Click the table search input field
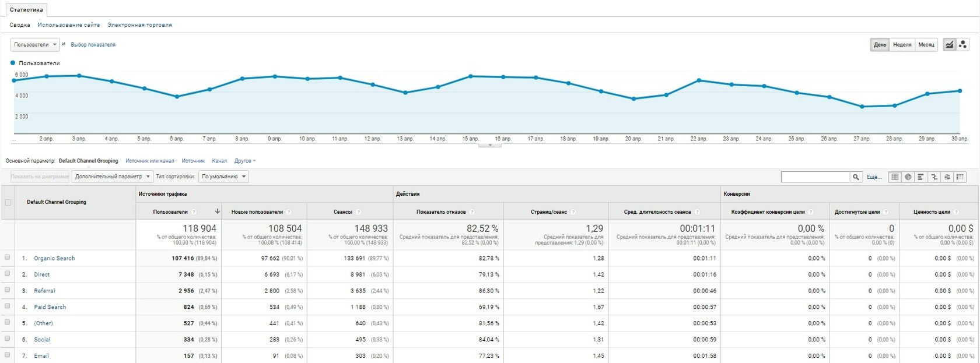The height and width of the screenshot is (363, 980). click(815, 177)
